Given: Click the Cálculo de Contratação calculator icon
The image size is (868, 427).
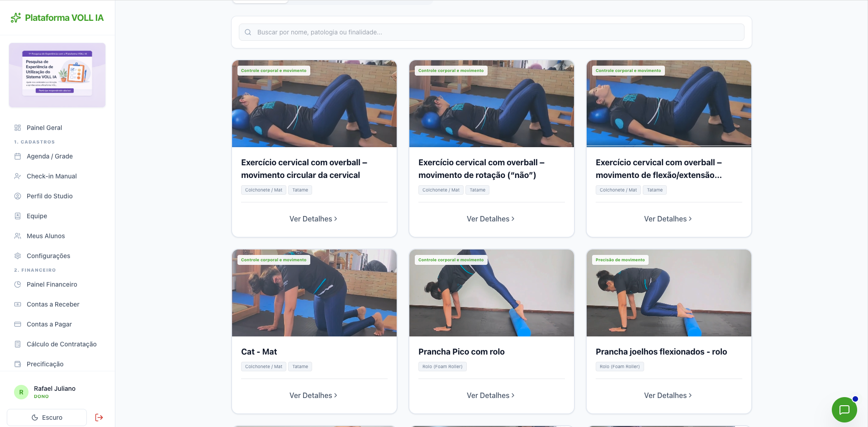Looking at the screenshot, I should click(18, 344).
